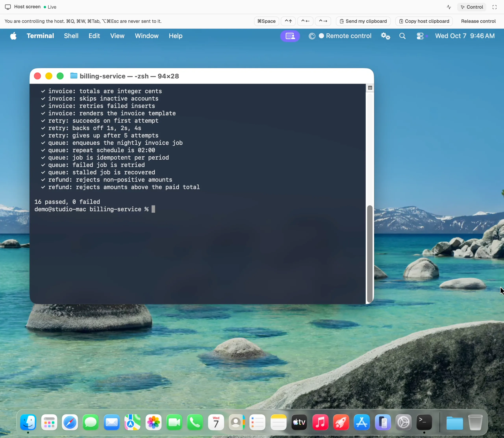Click 'retry: gives up after 5 attempts' line
Screen dimensions: 504x438
click(100, 135)
